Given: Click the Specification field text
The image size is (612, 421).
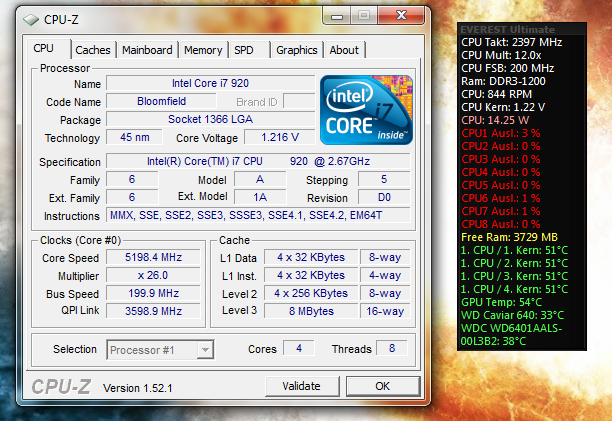Looking at the screenshot, I should click(258, 161).
